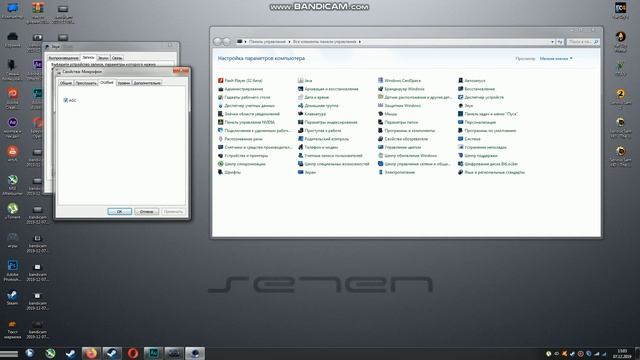
Task: Open Шрифты icon in Control Panel
Action: [220, 172]
